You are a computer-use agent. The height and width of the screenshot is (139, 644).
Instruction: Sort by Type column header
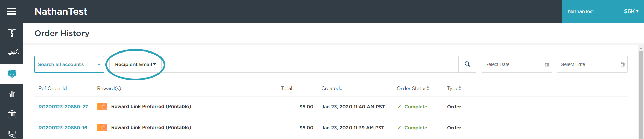(x=454, y=89)
